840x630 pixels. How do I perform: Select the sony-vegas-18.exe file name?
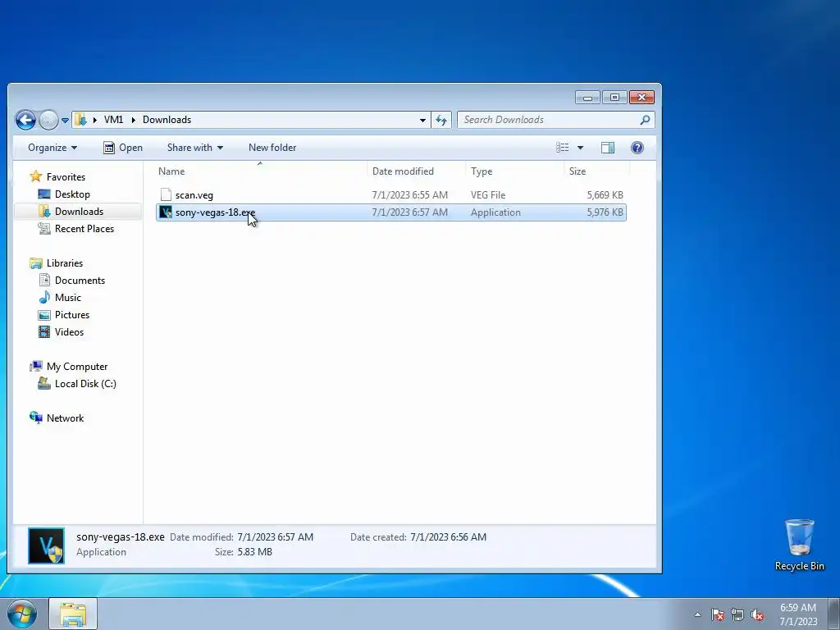click(x=216, y=212)
